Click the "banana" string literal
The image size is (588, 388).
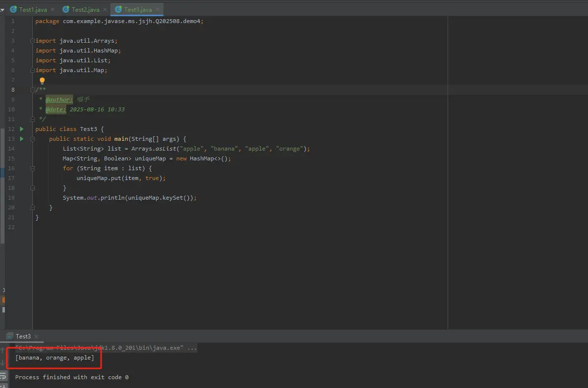(224, 149)
